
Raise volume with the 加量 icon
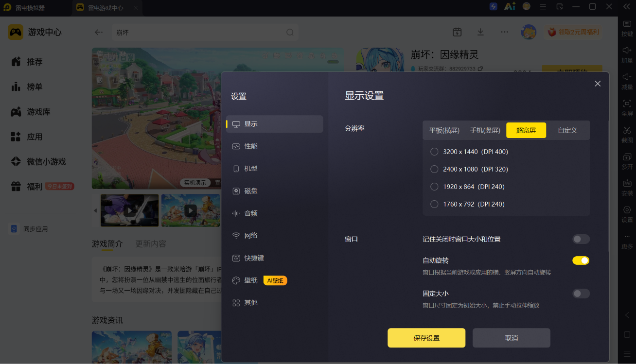click(627, 55)
